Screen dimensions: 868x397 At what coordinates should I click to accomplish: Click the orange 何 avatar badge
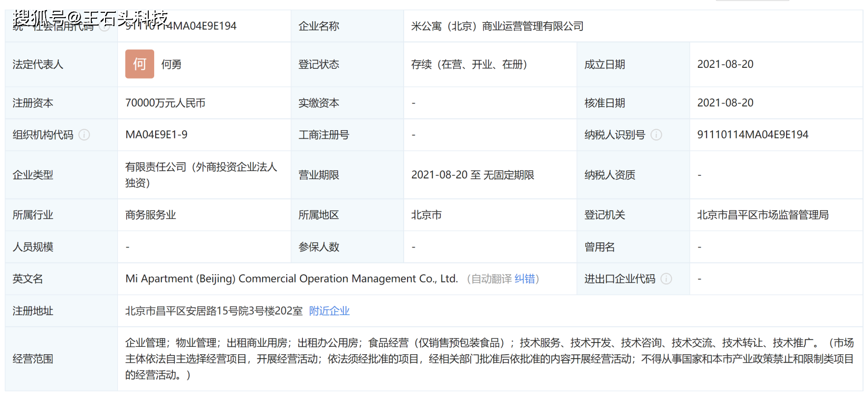pos(139,64)
